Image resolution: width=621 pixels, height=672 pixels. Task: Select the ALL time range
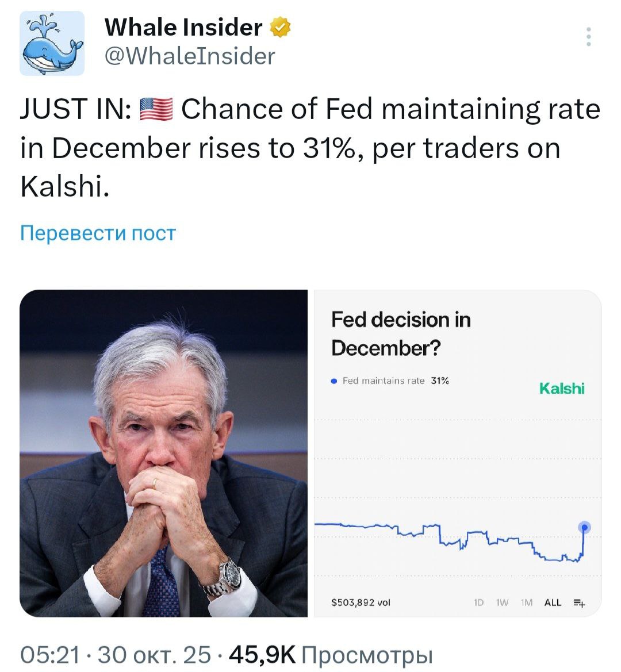552,602
